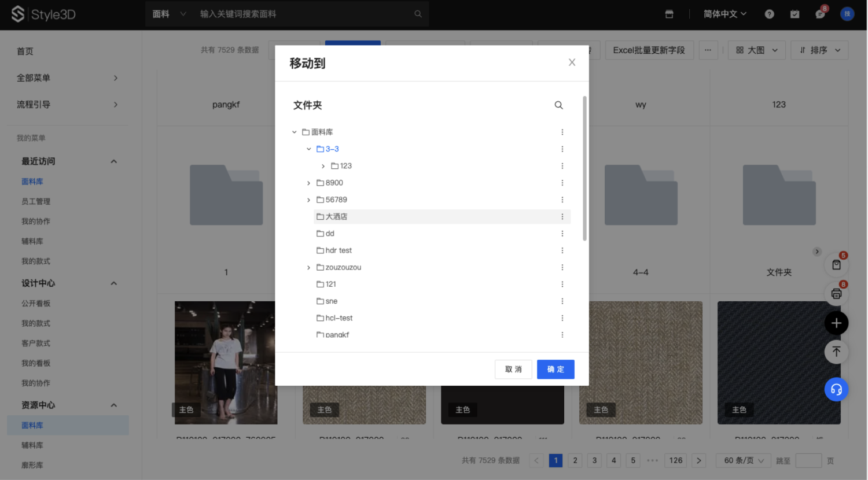
Task: Open the store icon in top bar
Action: [x=669, y=14]
